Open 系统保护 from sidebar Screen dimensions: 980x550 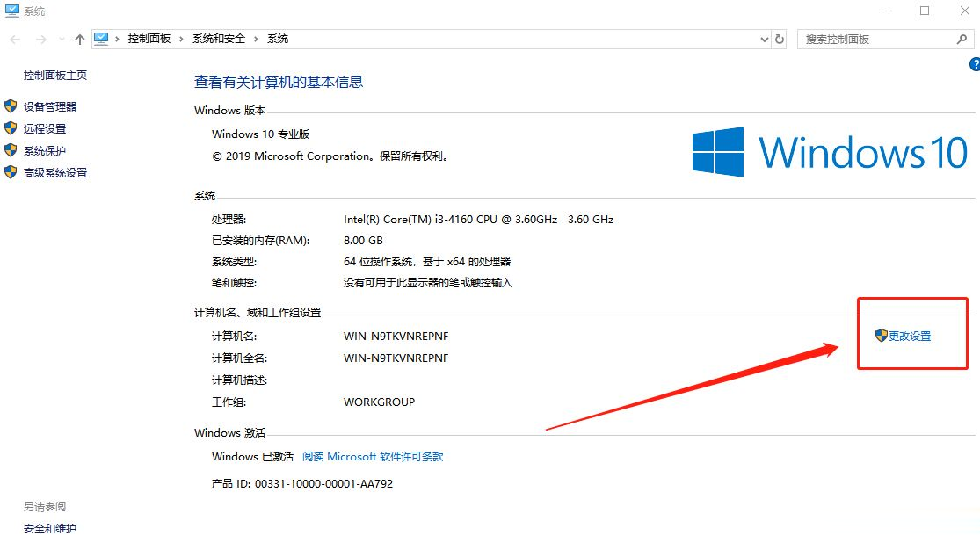coord(44,150)
